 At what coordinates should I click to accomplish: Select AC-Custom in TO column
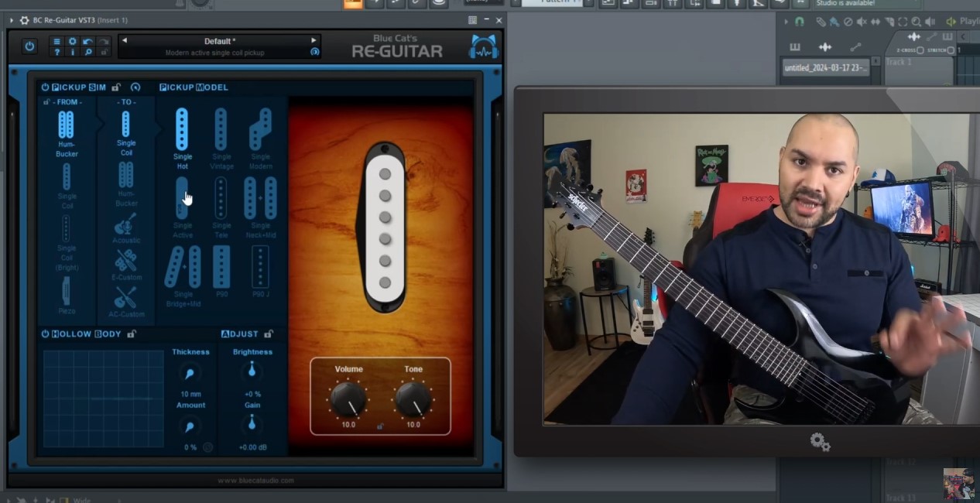126,302
